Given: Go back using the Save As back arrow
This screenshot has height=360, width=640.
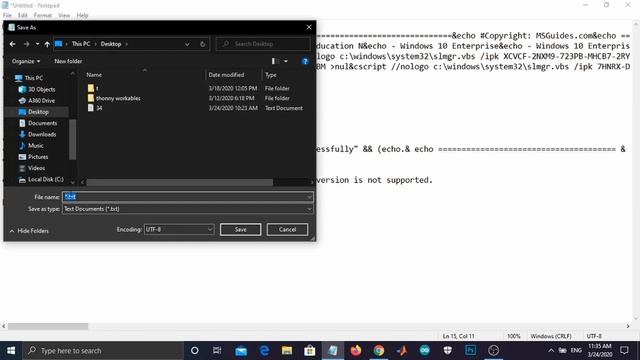Looking at the screenshot, I should [13, 44].
